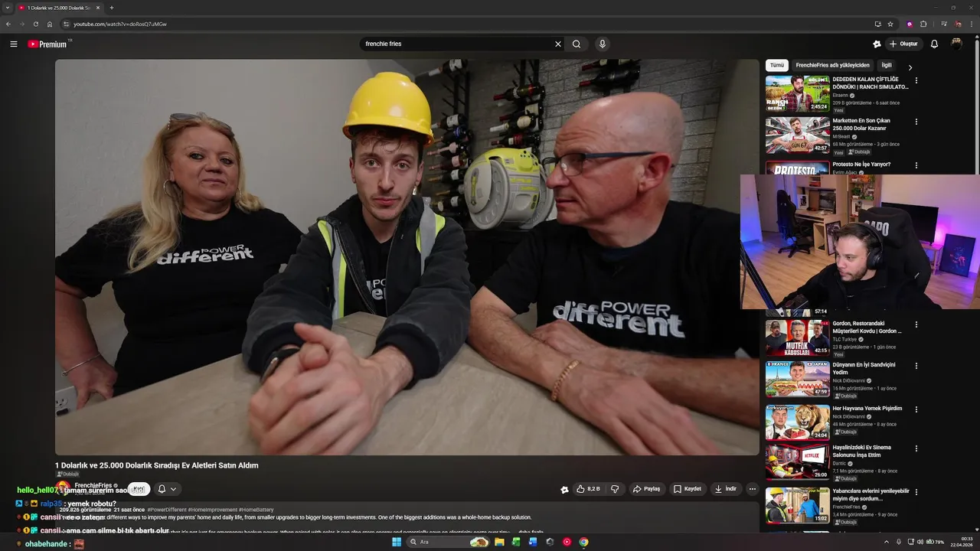Open menu for Yabancılara evlerini yenileyebilir video
The width and height of the screenshot is (980, 551).
tap(916, 492)
